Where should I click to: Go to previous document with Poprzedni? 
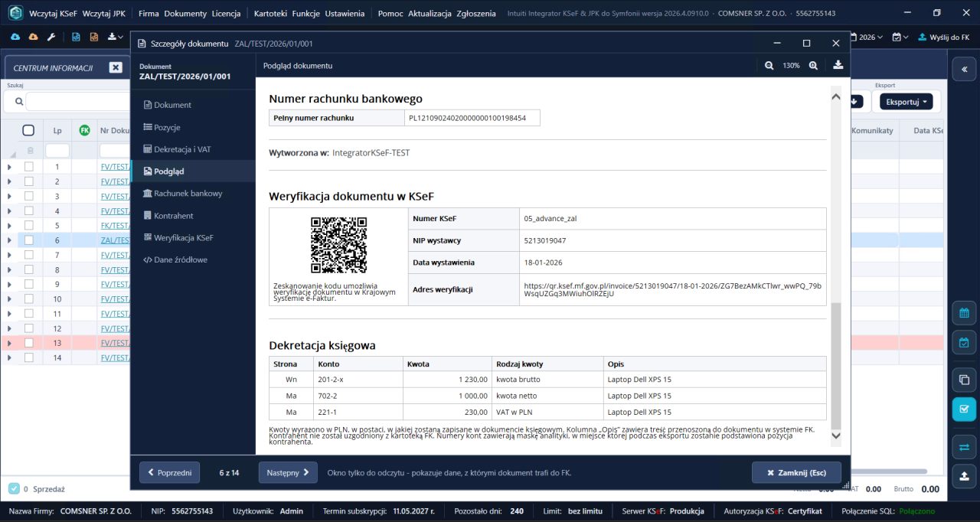tap(169, 472)
